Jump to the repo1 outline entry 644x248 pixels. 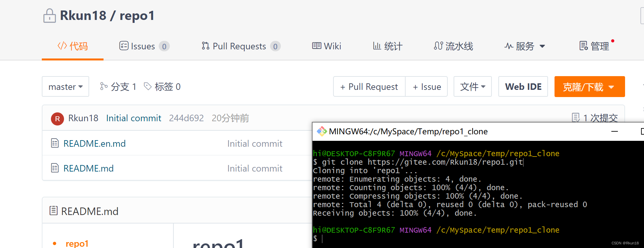coord(77,243)
